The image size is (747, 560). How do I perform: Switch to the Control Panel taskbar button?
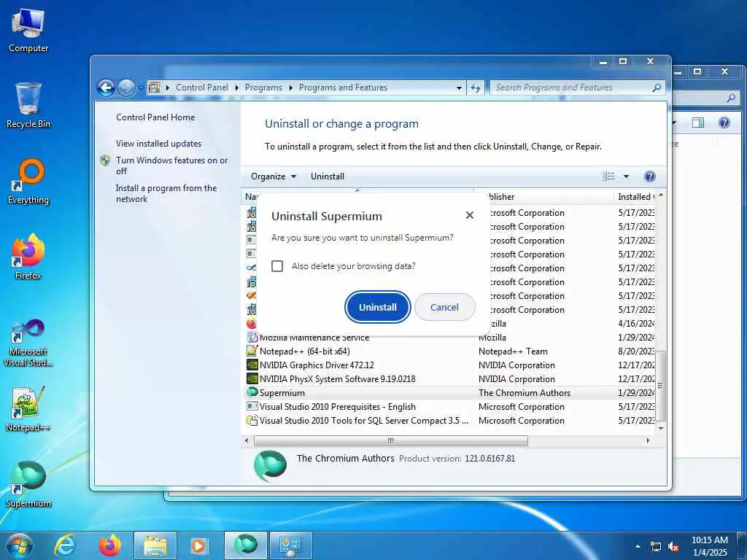tap(291, 545)
